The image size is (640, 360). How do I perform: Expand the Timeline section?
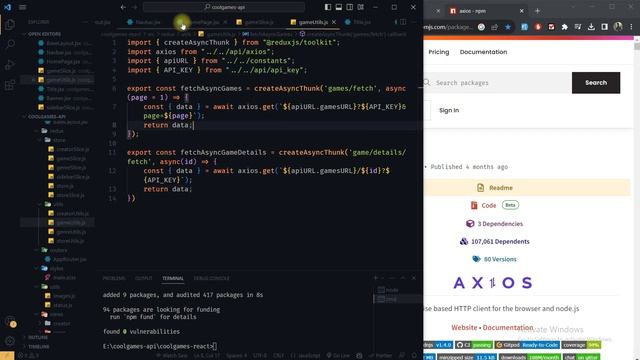(x=39, y=347)
